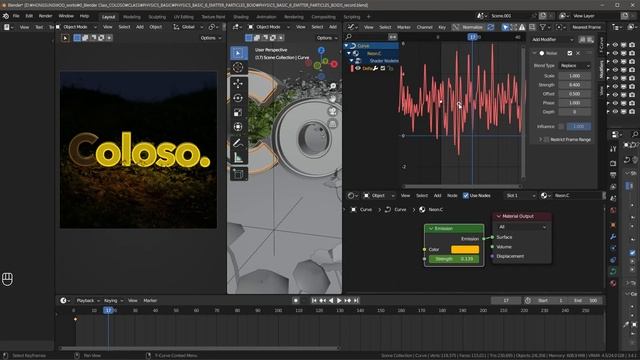The height and width of the screenshot is (360, 640).
Task: Click the wrench icon on Default channel
Action: coord(376,68)
